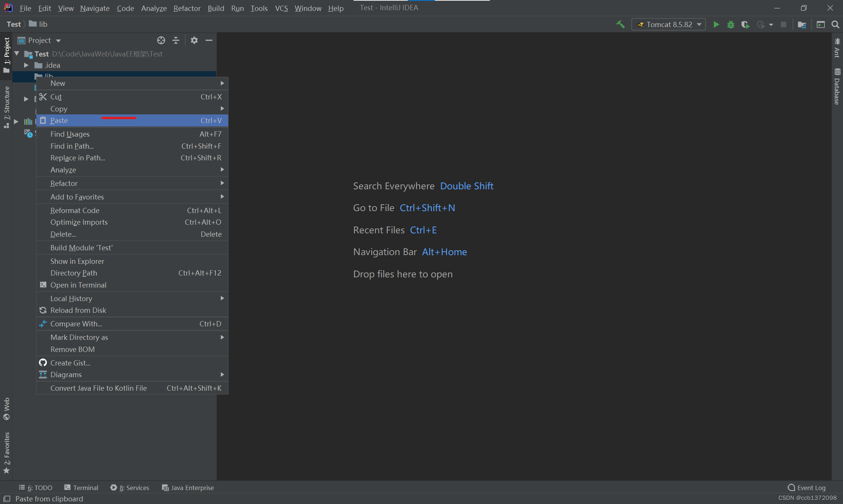Choose Show in Explorer
The width and height of the screenshot is (843, 504).
[132, 261]
